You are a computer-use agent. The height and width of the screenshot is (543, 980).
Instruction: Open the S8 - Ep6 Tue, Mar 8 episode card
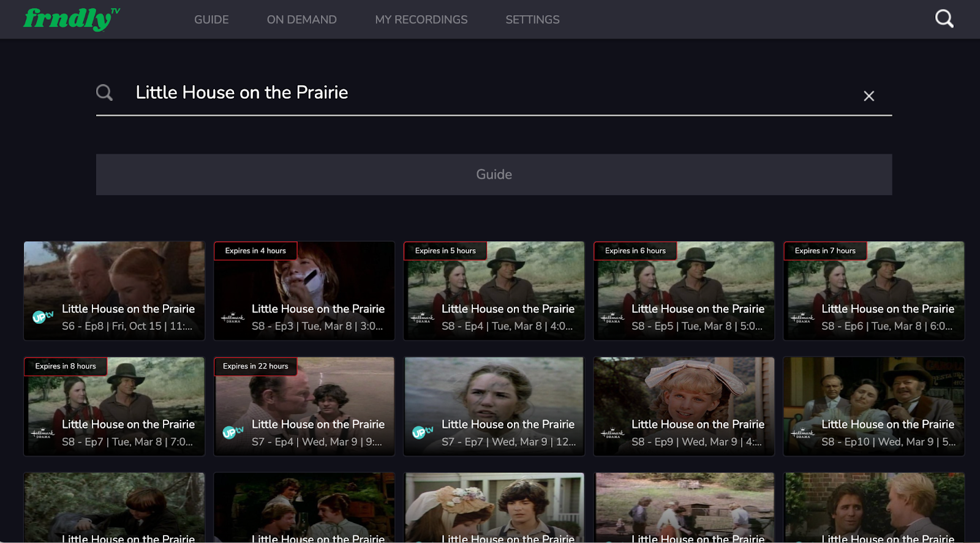(x=873, y=291)
